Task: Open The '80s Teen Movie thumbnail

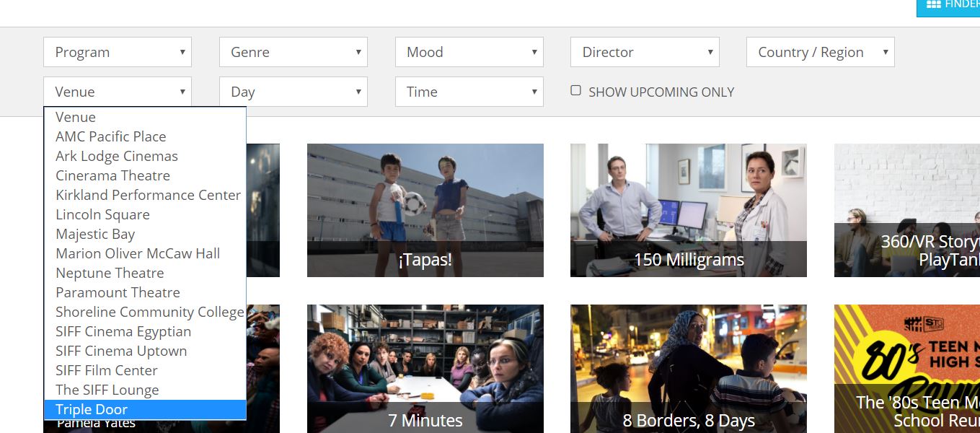Action: click(907, 369)
